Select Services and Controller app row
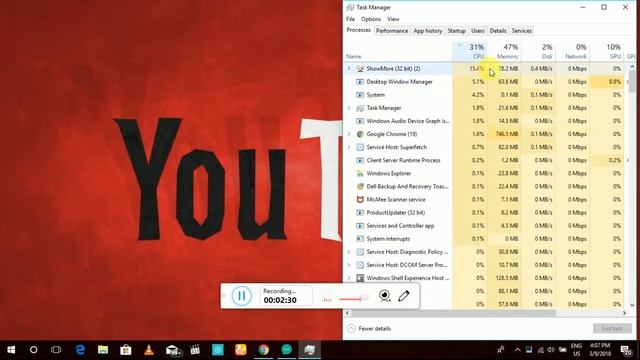 click(x=484, y=226)
